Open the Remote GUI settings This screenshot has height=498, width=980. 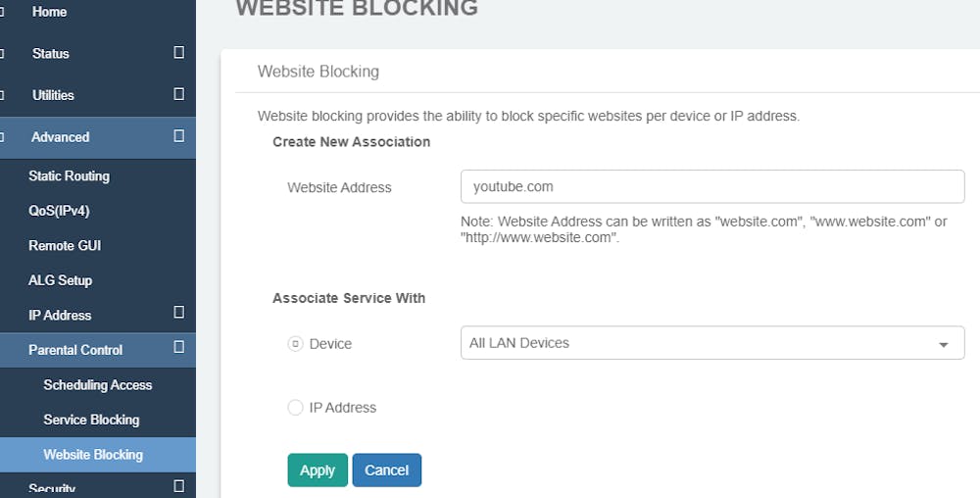(65, 245)
